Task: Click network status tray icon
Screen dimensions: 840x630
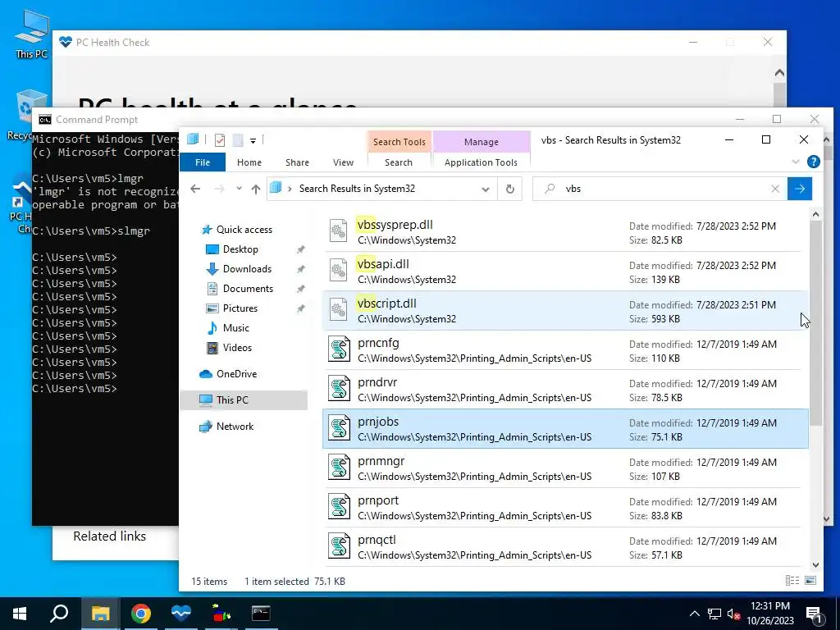Action: (x=714, y=614)
